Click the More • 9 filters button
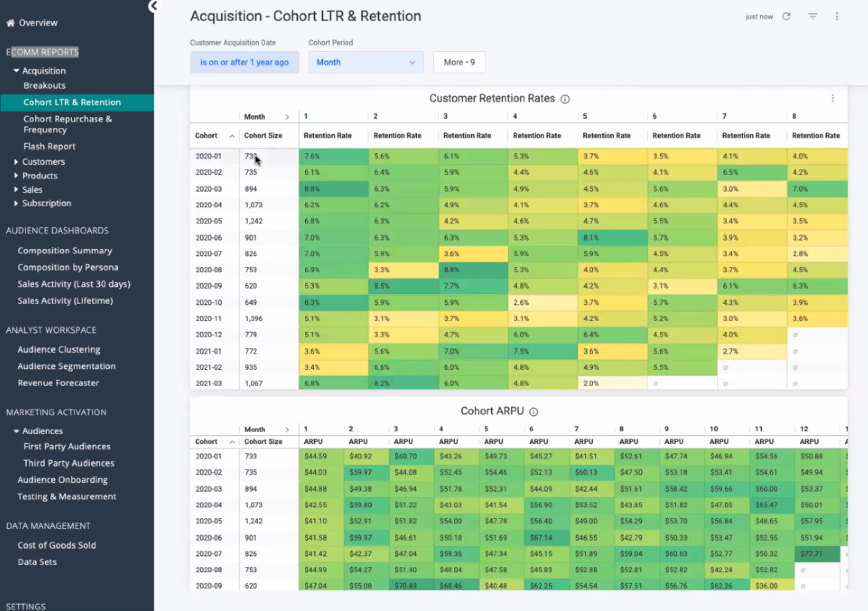Screen dimensions: 868x611 coord(459,63)
